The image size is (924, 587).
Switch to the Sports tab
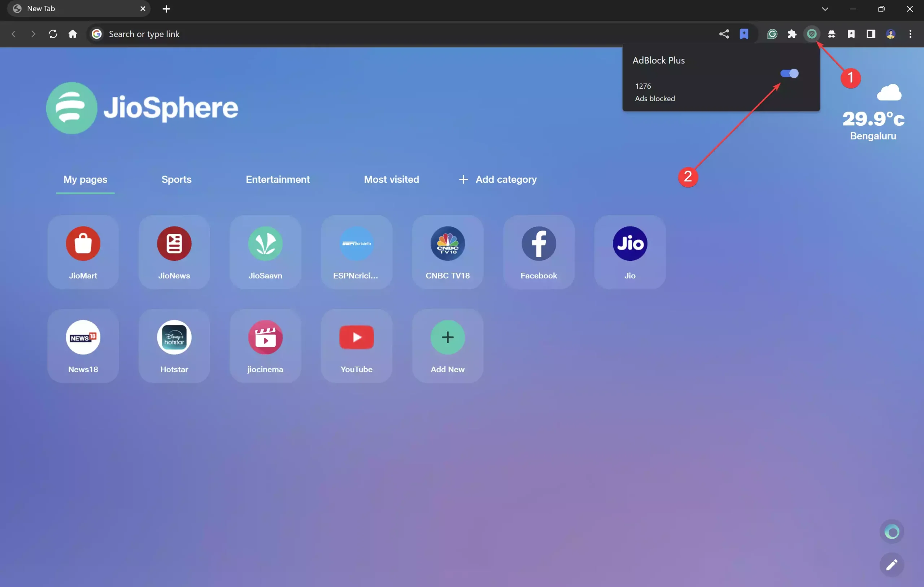176,179
